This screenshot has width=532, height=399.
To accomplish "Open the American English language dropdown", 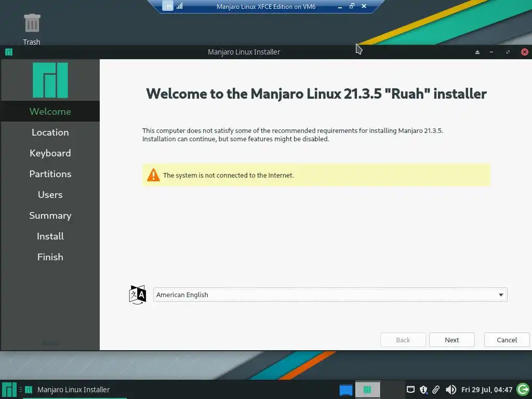I will pos(330,295).
